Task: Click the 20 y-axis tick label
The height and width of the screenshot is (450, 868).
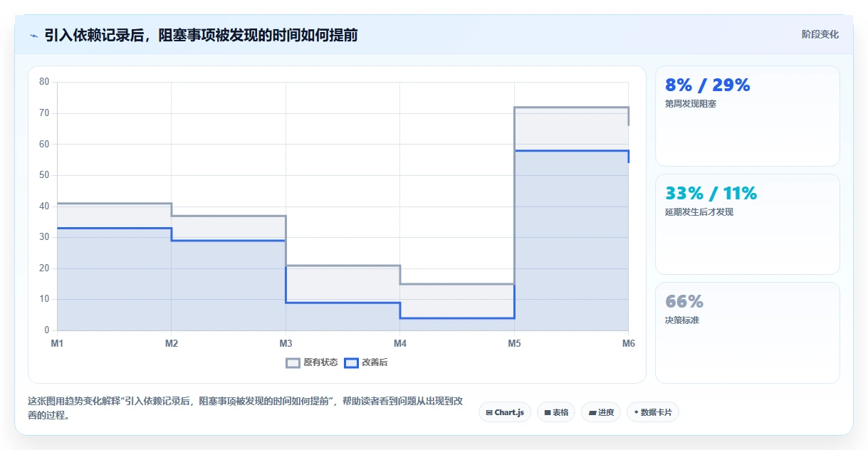Action: click(x=44, y=268)
